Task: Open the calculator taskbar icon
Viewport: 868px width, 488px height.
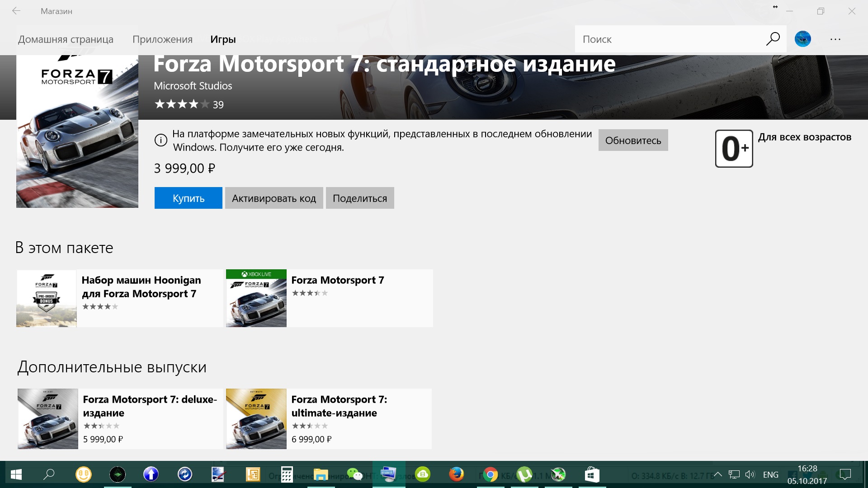Action: 287,474
